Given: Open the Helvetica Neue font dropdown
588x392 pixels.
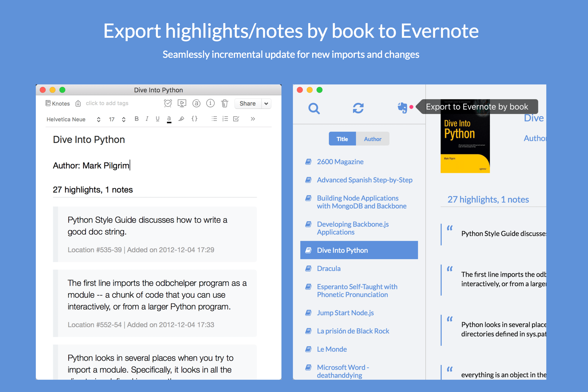Looking at the screenshot, I should point(73,119).
